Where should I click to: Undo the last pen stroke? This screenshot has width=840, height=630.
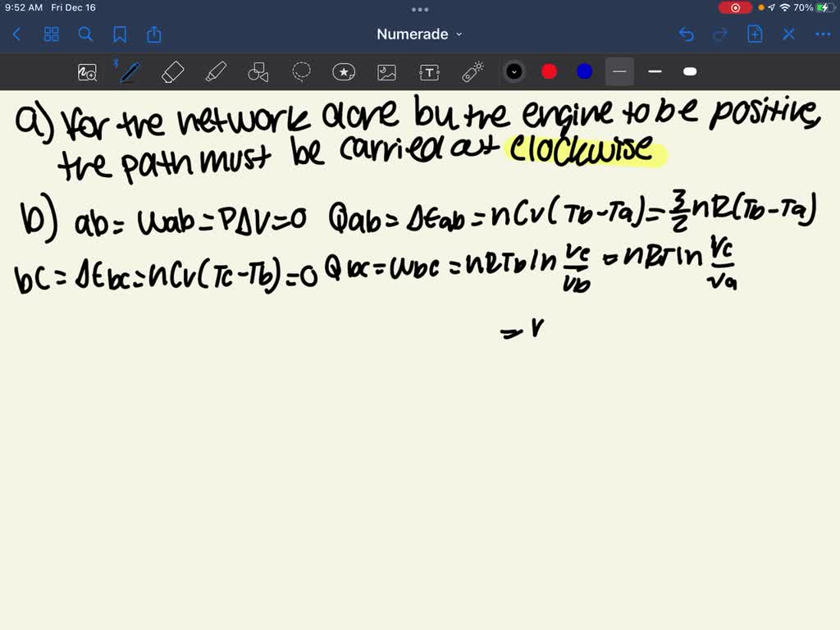pyautogui.click(x=687, y=34)
